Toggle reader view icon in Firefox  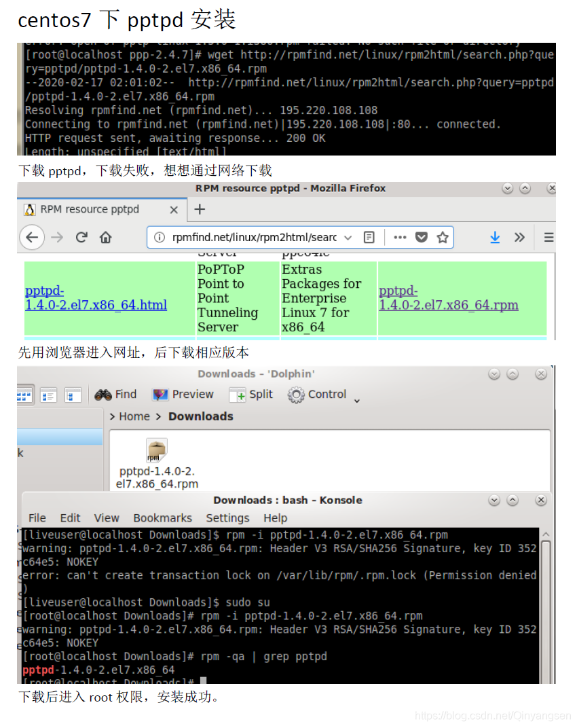(x=369, y=237)
